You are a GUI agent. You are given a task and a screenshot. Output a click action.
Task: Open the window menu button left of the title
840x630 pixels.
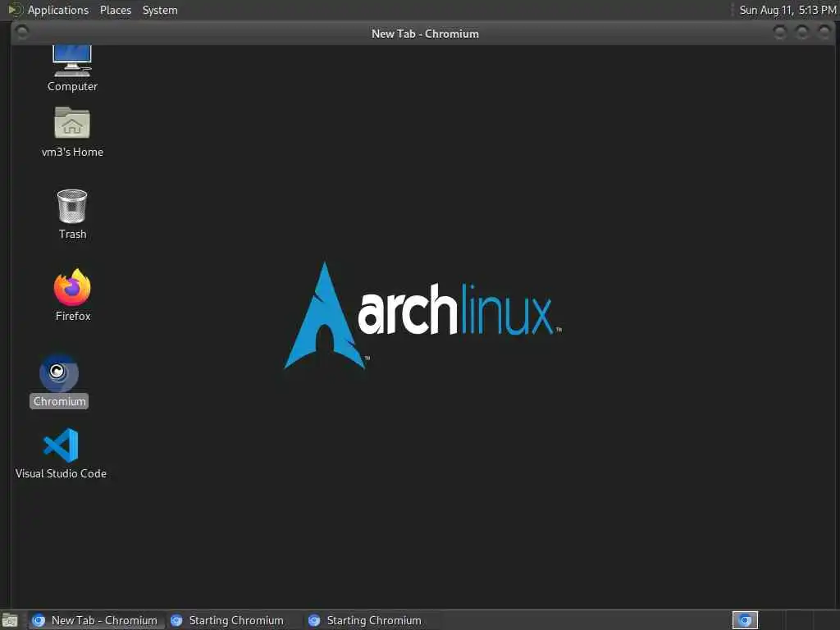click(22, 33)
